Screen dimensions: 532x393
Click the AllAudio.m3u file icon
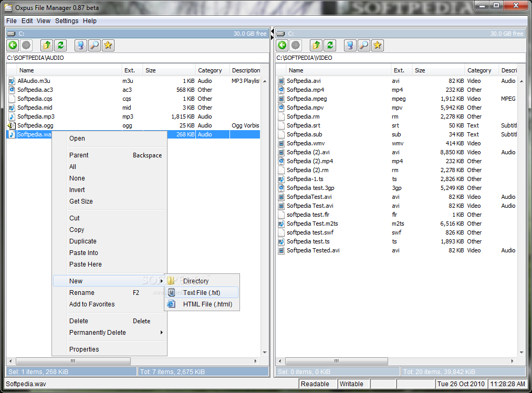pos(12,81)
